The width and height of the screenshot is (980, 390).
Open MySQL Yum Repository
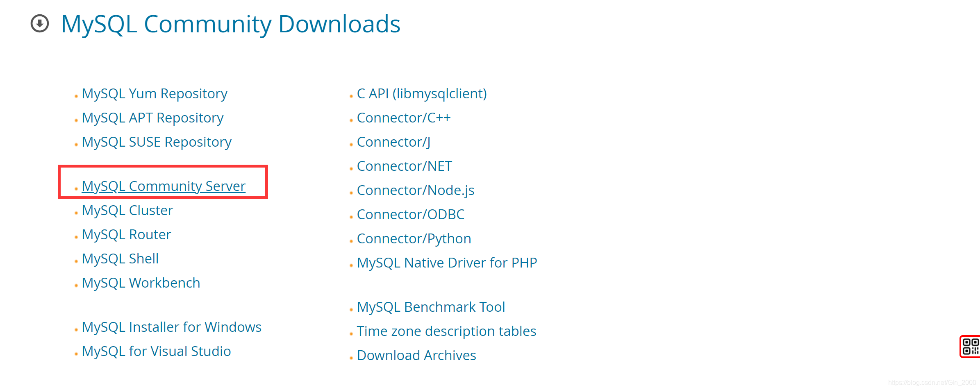tap(154, 93)
